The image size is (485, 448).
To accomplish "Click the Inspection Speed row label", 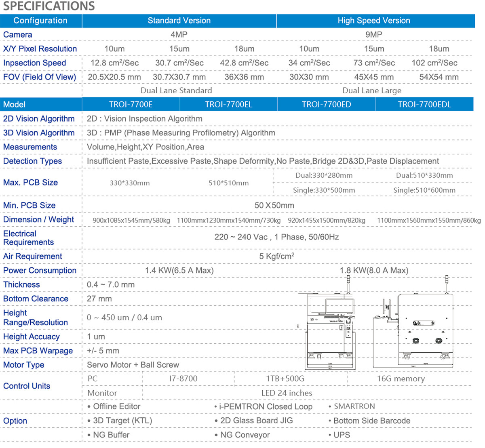I will click(x=34, y=63).
